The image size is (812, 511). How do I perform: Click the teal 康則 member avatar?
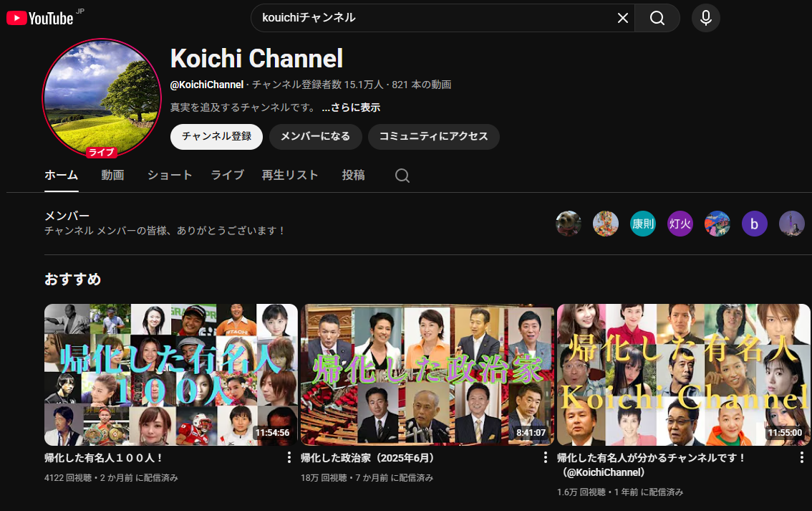642,224
